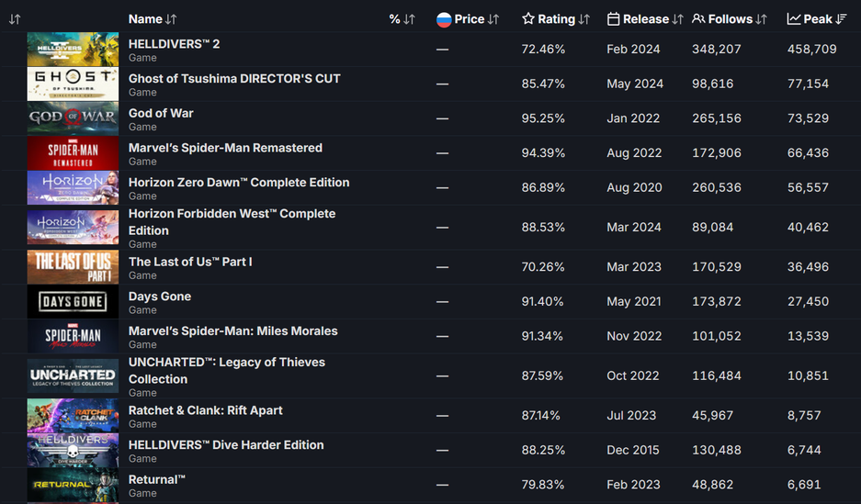
Task: Select the Returnal game title
Action: pos(157,480)
